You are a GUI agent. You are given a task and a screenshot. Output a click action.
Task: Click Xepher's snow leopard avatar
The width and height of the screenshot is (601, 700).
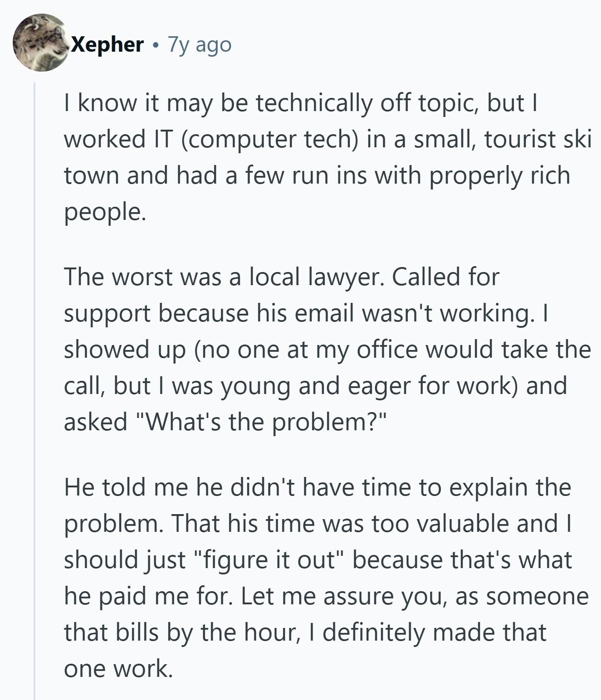coord(41,43)
